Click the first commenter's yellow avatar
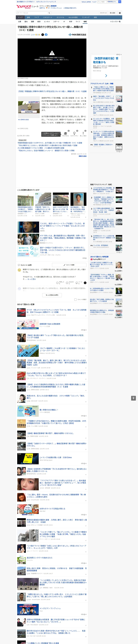This screenshot has height=644, width=138. (19, 270)
